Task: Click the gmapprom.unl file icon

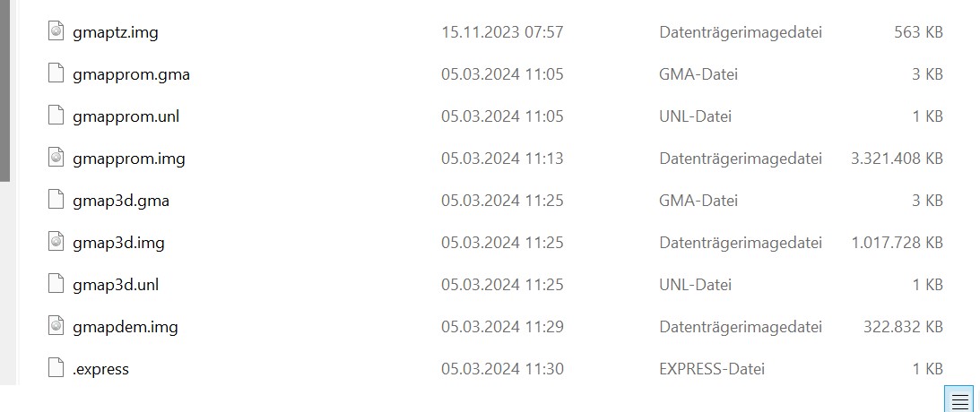Action: [56, 116]
